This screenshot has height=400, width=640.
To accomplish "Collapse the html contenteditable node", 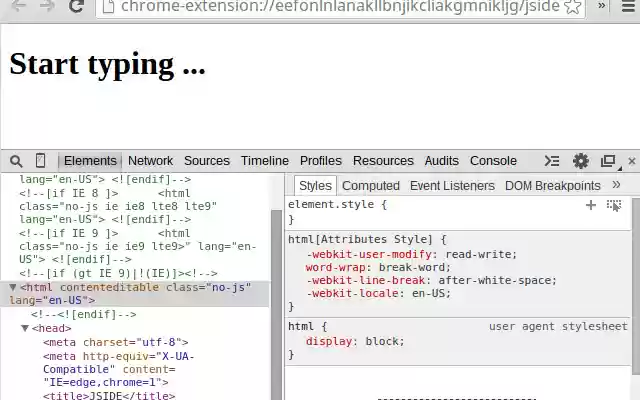I will [13, 287].
